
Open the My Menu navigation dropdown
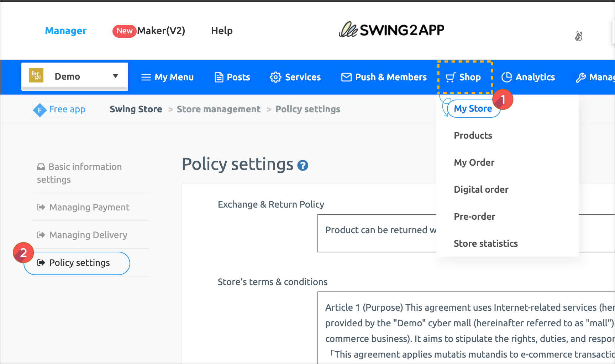click(x=167, y=77)
